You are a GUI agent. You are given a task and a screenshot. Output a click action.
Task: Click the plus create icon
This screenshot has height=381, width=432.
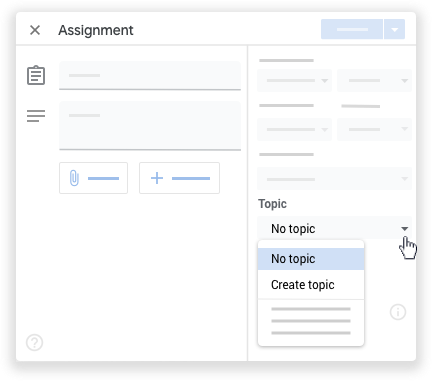(x=157, y=178)
